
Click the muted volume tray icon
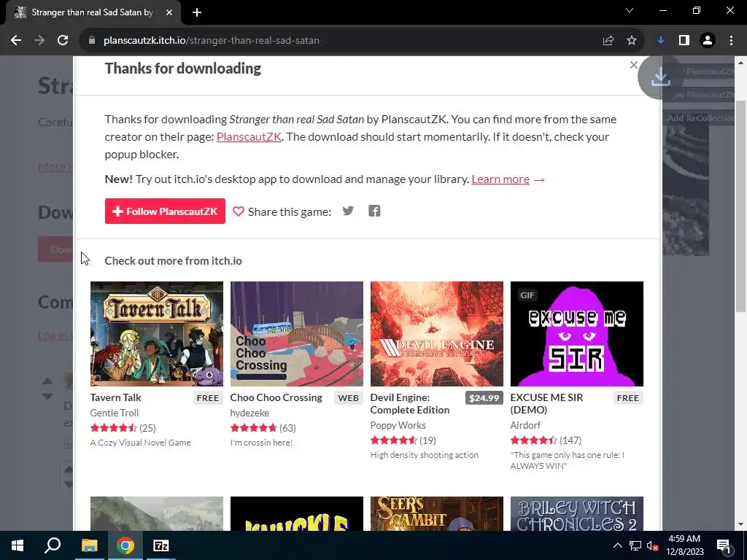[653, 545]
